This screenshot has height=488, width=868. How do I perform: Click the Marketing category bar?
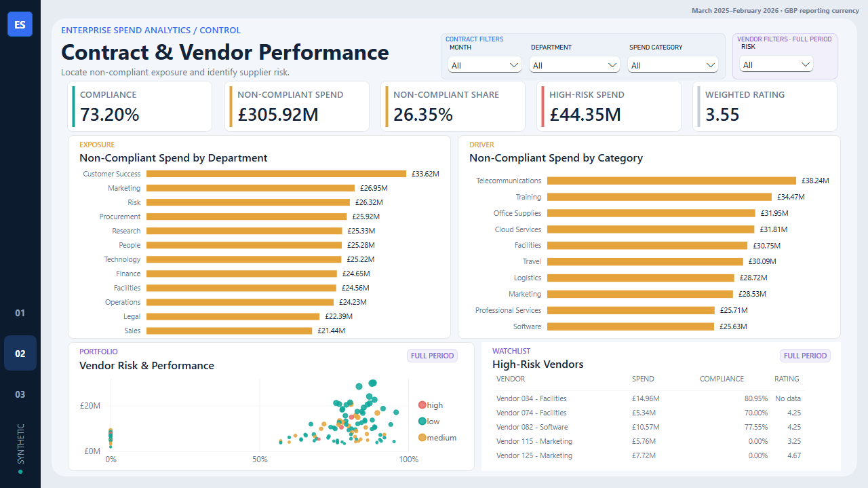(640, 294)
